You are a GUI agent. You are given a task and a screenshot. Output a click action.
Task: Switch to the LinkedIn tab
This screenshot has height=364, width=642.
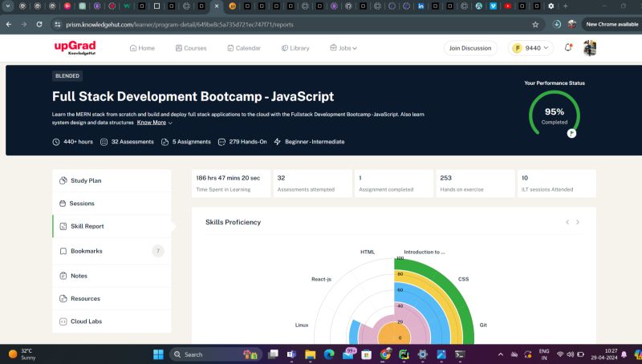(x=421, y=6)
